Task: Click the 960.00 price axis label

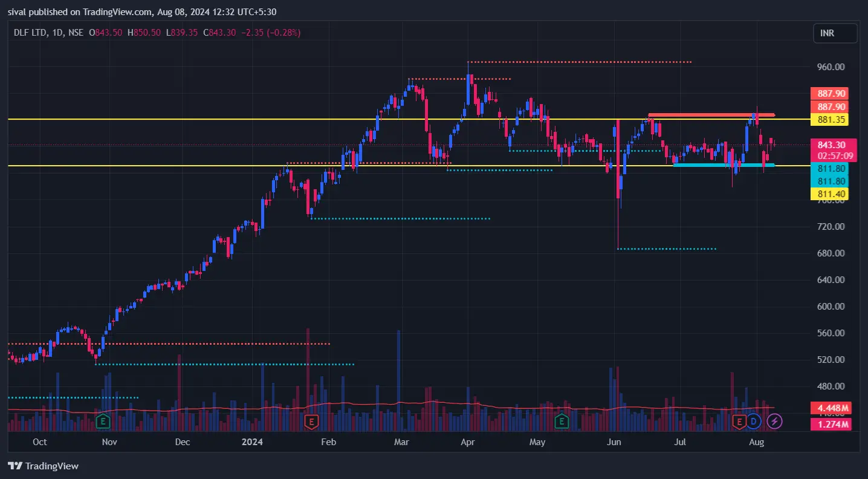Action: (x=831, y=67)
